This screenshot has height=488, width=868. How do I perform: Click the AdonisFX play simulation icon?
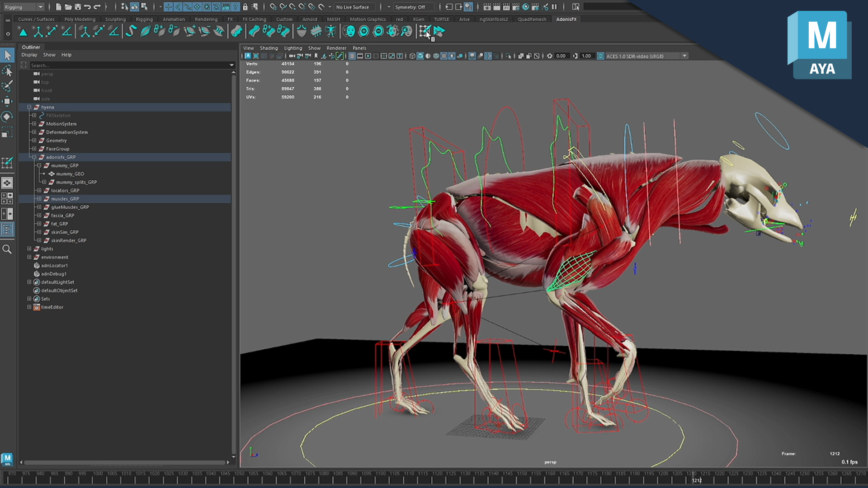tap(439, 31)
